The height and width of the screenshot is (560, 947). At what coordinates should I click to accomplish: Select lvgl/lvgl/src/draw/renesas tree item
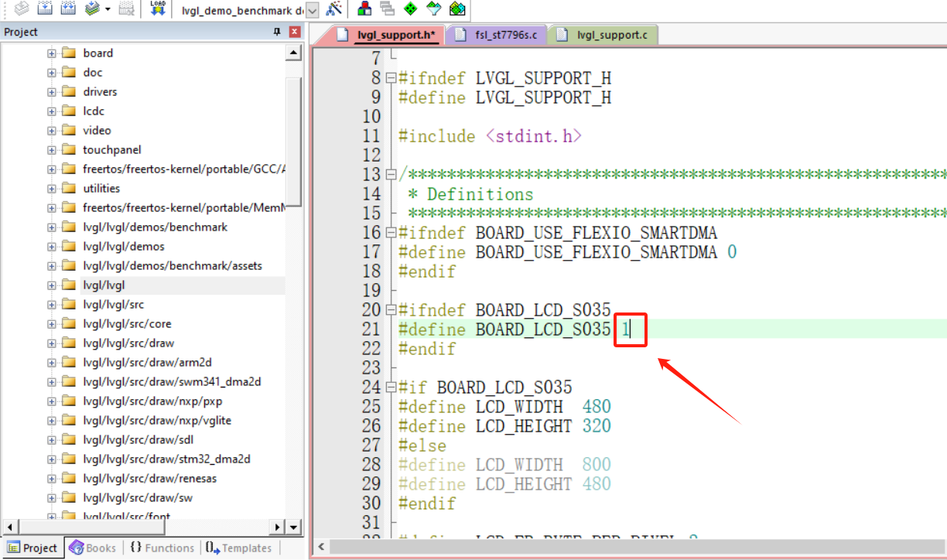(x=149, y=479)
